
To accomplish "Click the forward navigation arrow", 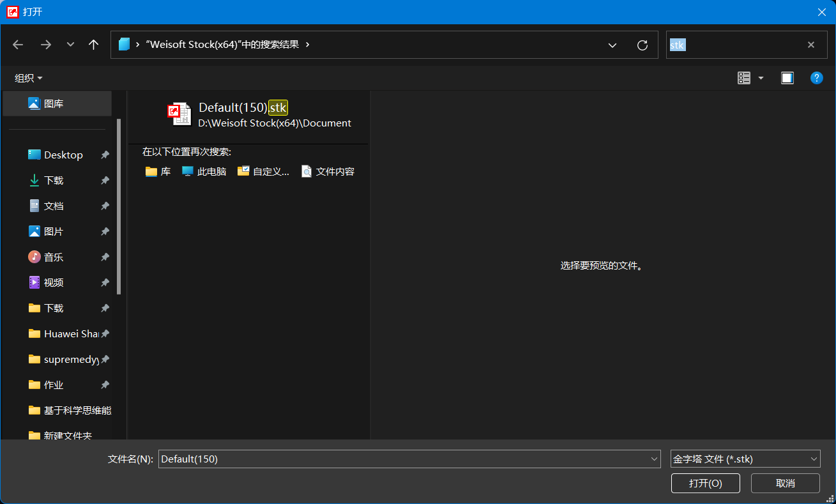I will tap(45, 45).
